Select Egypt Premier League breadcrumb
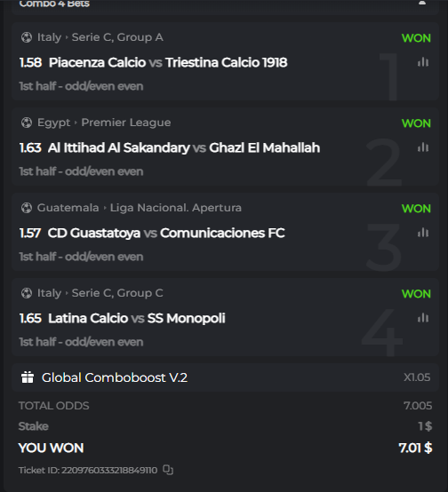Viewport: 448px width, 492px height. [126, 123]
